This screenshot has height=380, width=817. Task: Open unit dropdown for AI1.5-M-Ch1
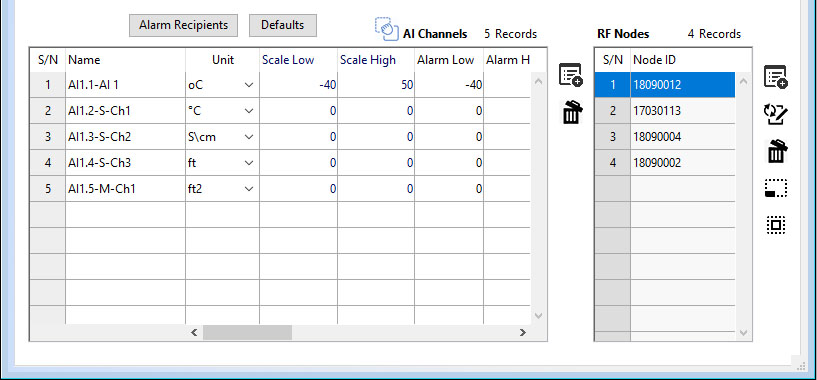(x=249, y=189)
